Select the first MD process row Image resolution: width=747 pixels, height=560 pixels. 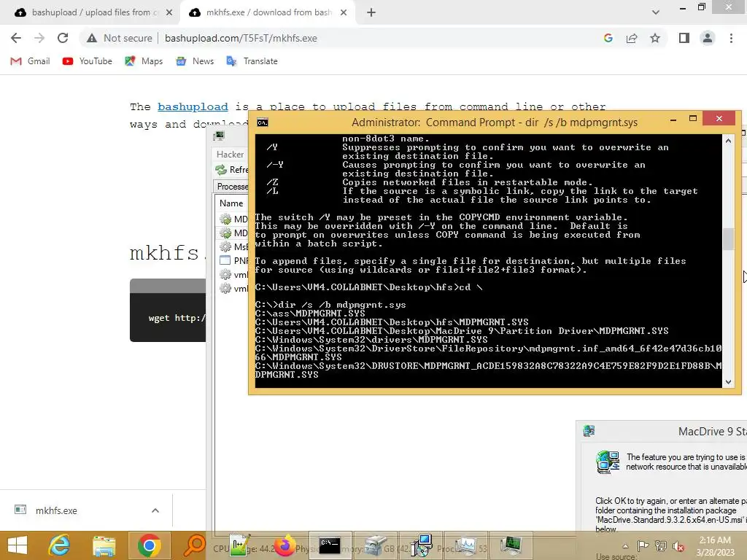point(233,219)
